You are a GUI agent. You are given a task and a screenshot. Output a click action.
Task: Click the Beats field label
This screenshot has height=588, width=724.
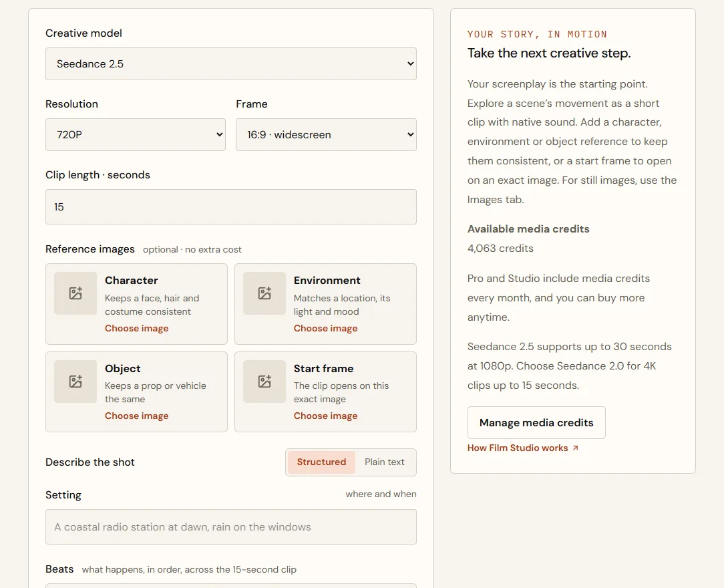tap(59, 569)
